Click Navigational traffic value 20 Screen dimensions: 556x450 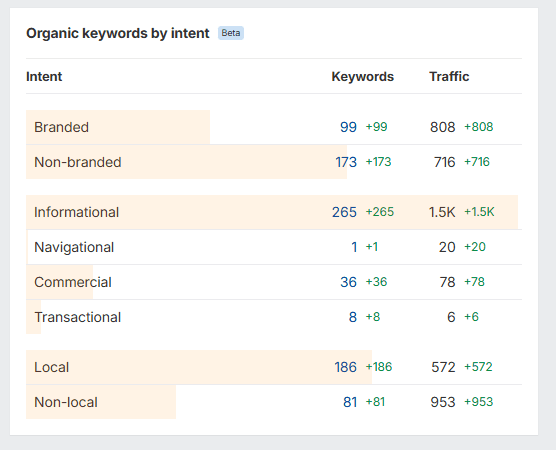pyautogui.click(x=447, y=247)
